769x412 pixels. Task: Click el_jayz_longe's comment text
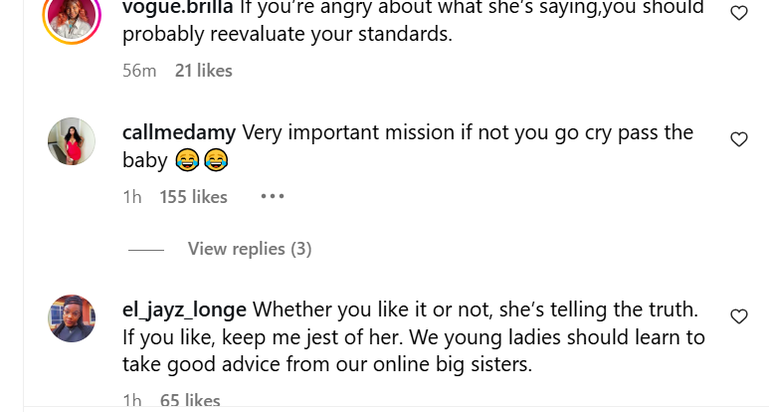(x=413, y=338)
